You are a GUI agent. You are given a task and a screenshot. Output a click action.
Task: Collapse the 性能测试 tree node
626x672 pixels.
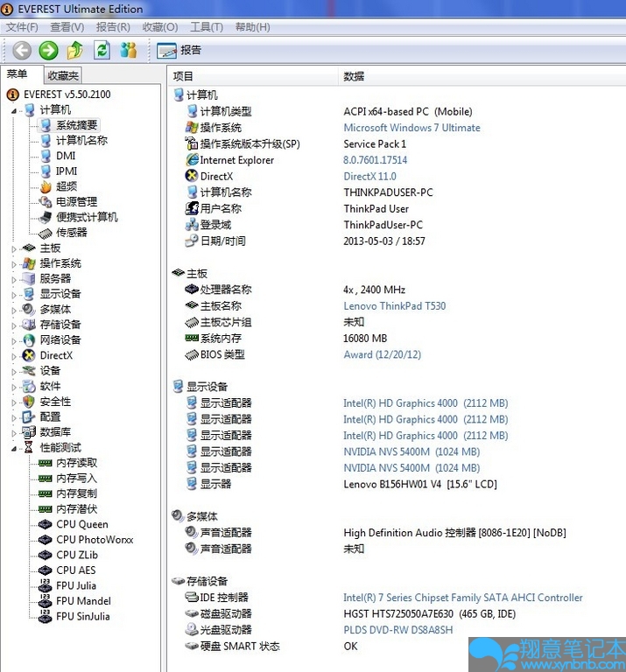tap(14, 449)
